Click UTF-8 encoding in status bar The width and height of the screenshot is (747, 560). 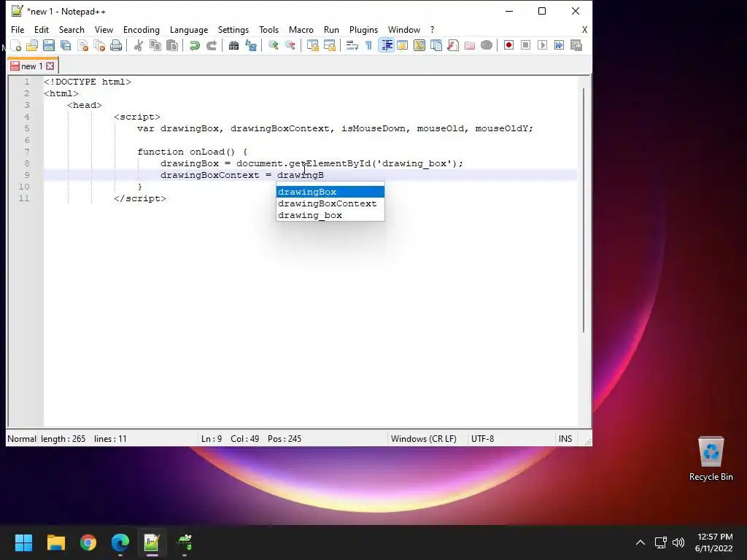click(483, 438)
